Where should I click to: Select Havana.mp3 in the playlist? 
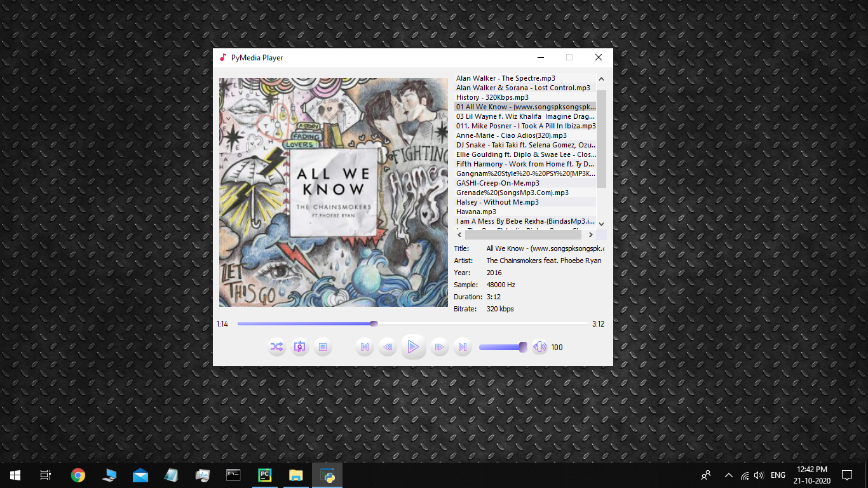[x=525, y=212]
